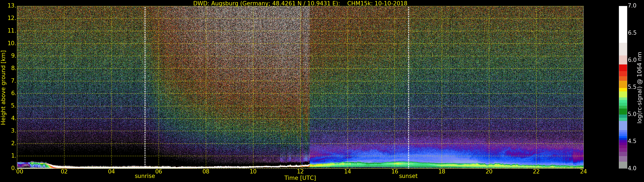Image resolution: width=644 pixels, height=182 pixels.
Task: Click the height axis tick '4.'
Action: tap(14, 118)
